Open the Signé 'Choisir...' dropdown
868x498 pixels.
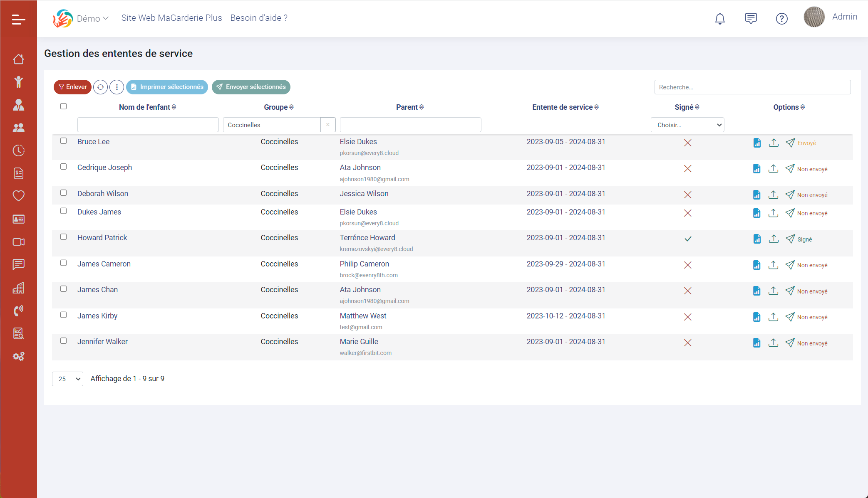click(x=687, y=125)
